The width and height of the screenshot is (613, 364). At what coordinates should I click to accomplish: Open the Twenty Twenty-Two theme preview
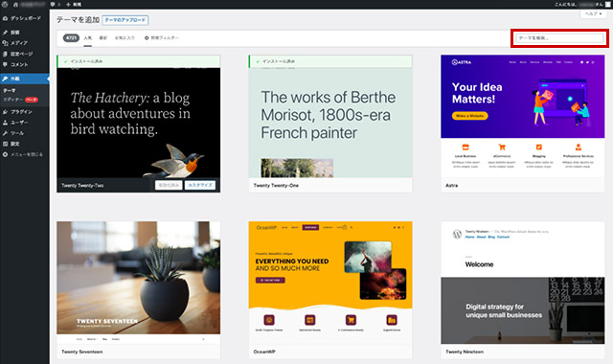click(138, 123)
